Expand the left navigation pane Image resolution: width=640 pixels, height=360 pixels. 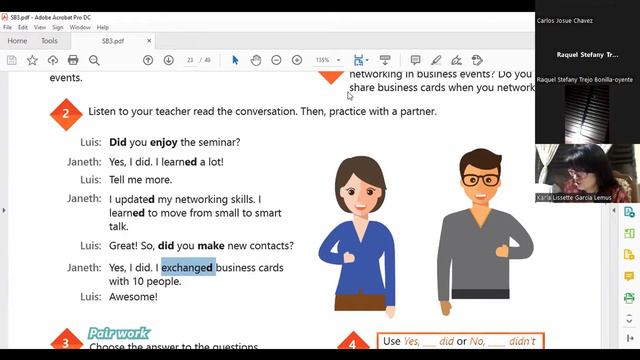click(x=4, y=211)
